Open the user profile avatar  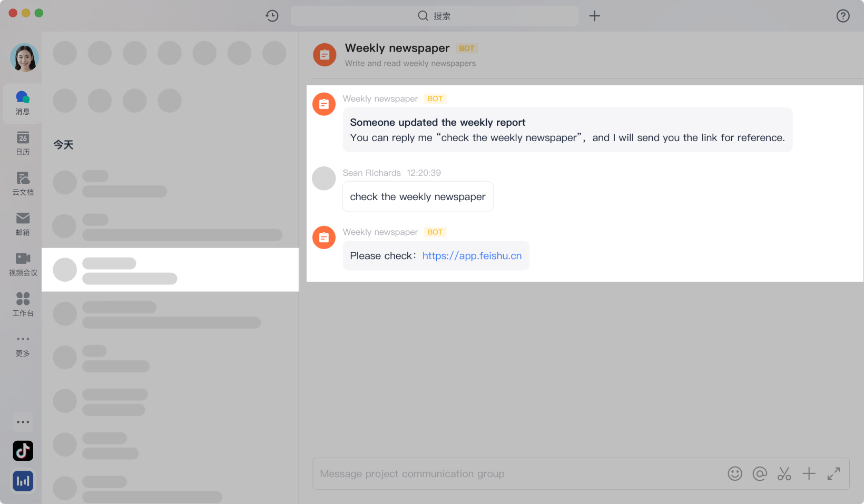tap(24, 57)
